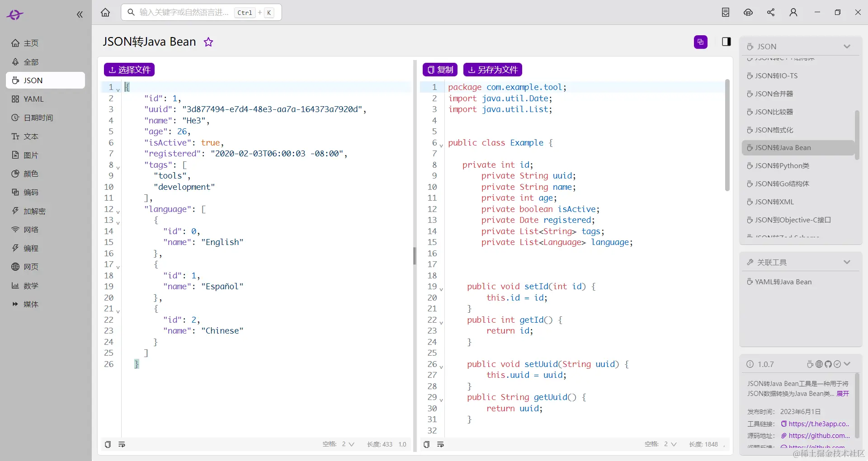
Task: Collapse the left sidebar with the double chevron
Action: [80, 14]
